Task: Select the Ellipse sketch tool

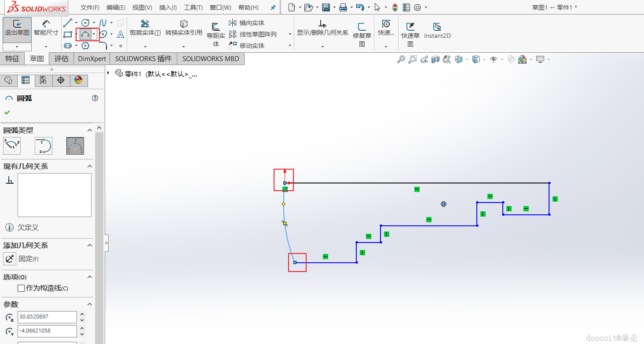Action: point(103,34)
